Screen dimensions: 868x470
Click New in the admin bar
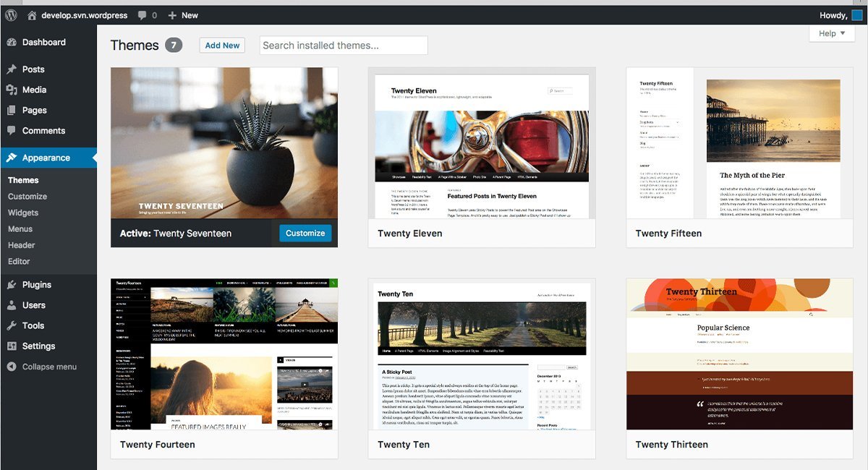[x=190, y=15]
